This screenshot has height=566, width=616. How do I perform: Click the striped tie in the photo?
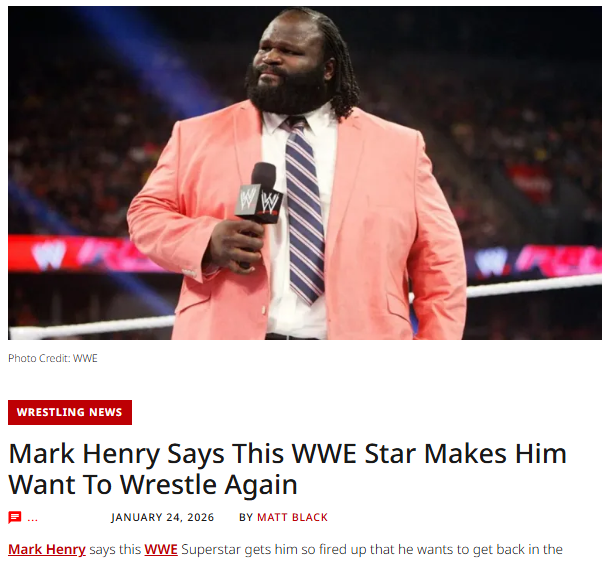point(304,210)
